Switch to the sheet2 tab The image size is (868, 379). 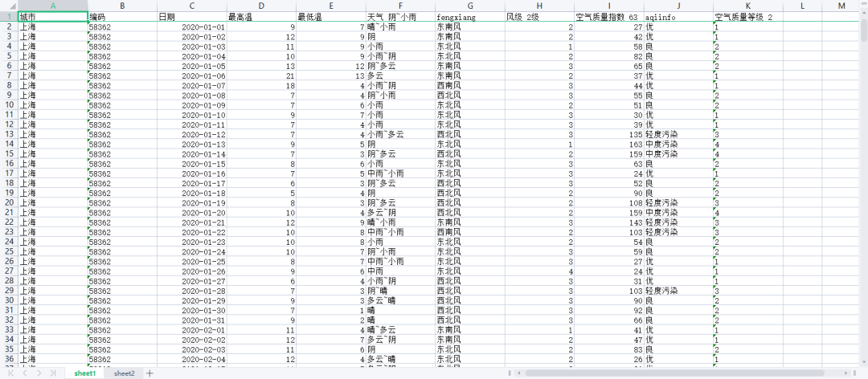[x=124, y=373]
